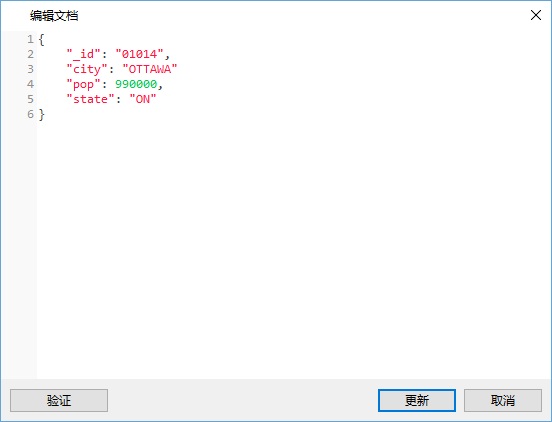
Task: Click the closing curly brace
Action: click(42, 114)
